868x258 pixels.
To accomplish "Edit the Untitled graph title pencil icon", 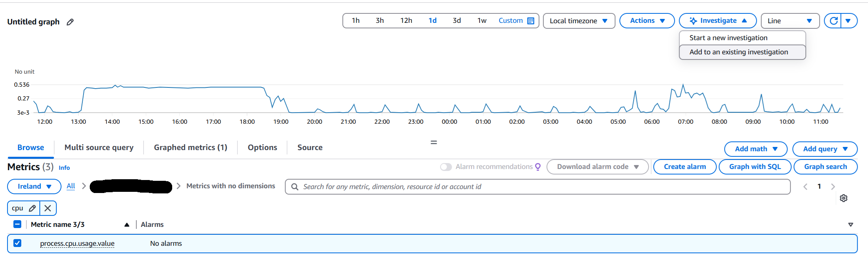I will [x=70, y=22].
